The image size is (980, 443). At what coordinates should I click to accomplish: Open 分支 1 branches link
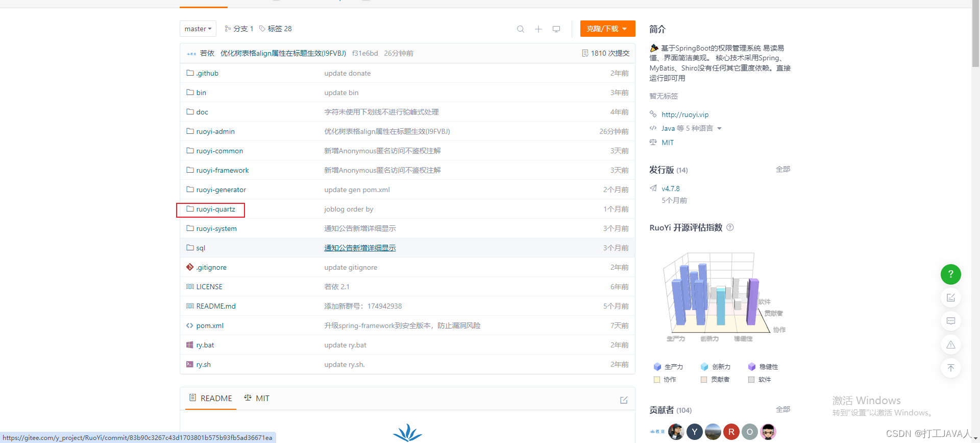click(239, 29)
